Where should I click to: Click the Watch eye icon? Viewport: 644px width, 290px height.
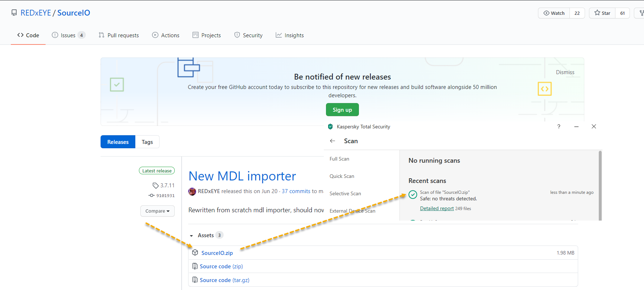coord(546,13)
